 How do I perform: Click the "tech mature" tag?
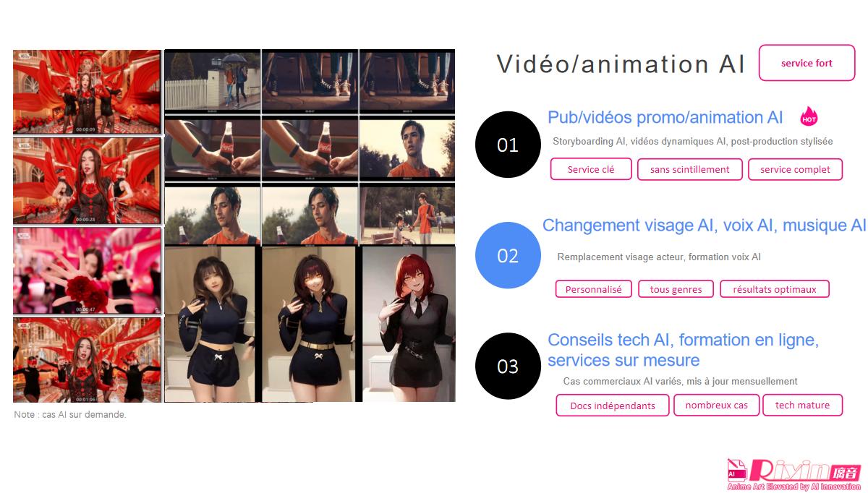tap(802, 405)
